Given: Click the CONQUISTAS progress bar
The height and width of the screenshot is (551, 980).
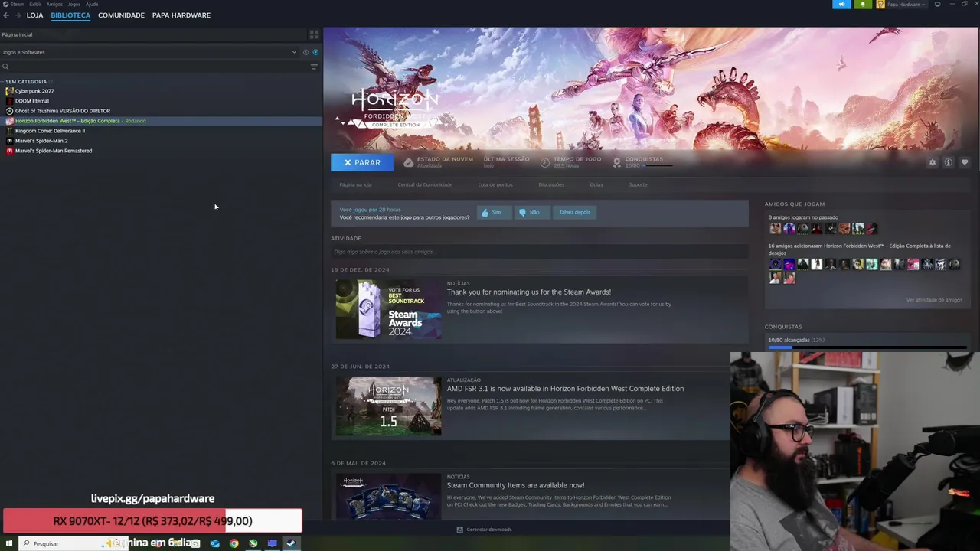Looking at the screenshot, I should [867, 347].
